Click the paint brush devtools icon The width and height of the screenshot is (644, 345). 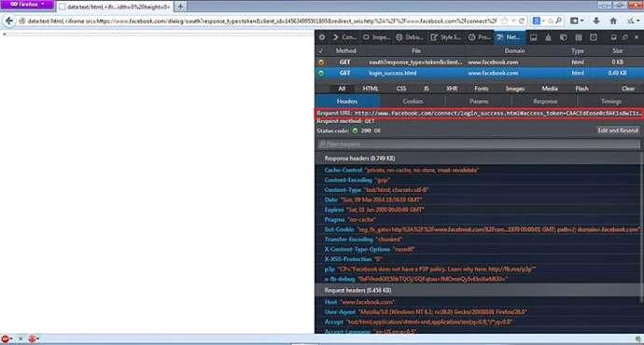548,37
